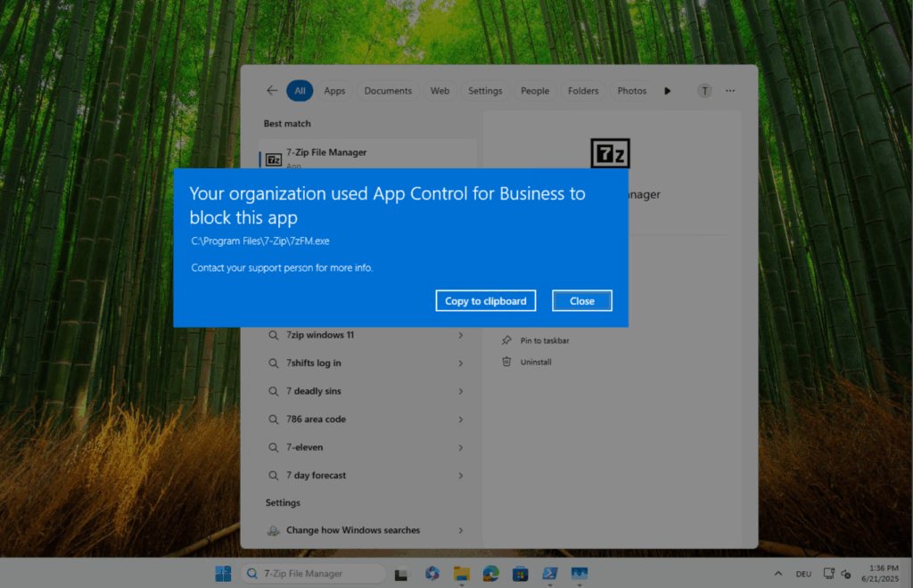913x588 pixels.
Task: Expand the 7 deadly sins suggestion chevron
Action: click(x=460, y=391)
